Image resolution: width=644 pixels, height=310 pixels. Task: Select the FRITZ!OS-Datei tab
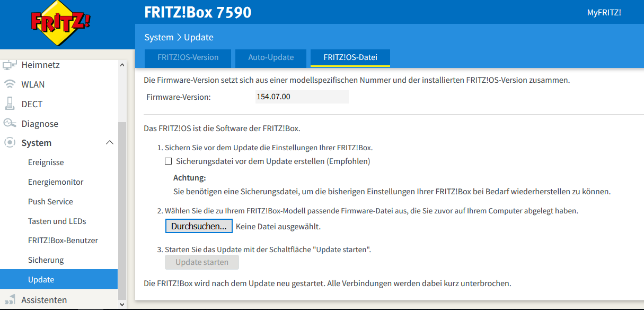tap(350, 57)
